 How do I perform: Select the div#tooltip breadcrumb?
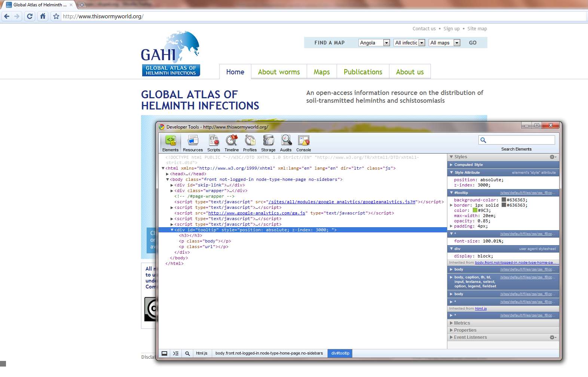click(340, 353)
